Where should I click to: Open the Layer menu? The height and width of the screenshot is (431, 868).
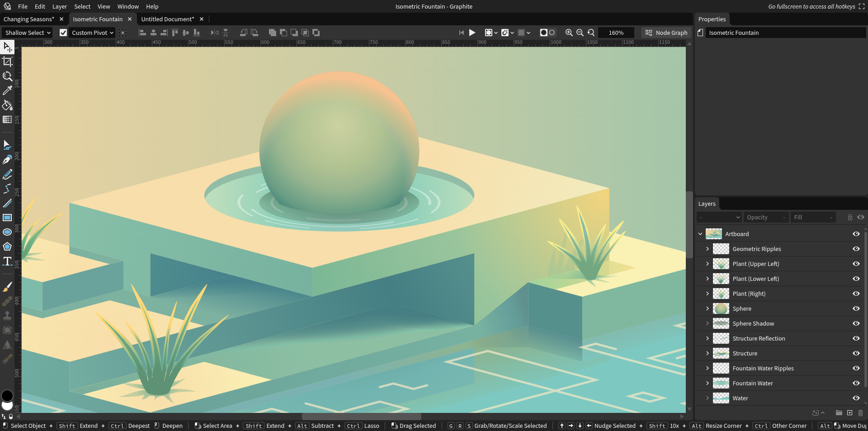59,6
